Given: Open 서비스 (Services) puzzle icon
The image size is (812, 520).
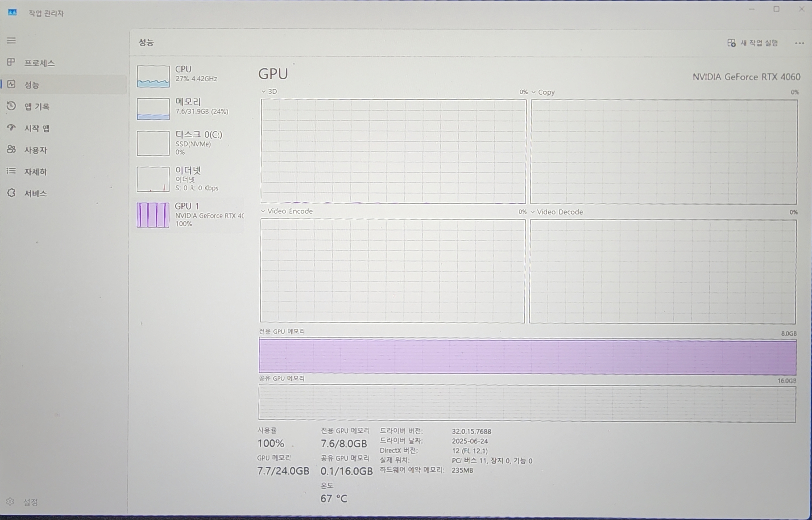Looking at the screenshot, I should click(11, 193).
